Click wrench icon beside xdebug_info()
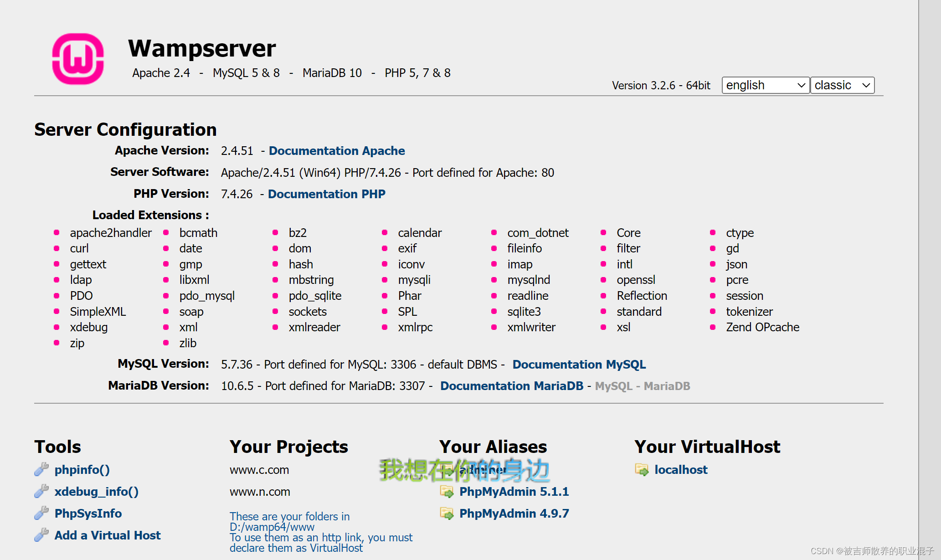Viewport: 941px width, 560px height. coord(41,491)
